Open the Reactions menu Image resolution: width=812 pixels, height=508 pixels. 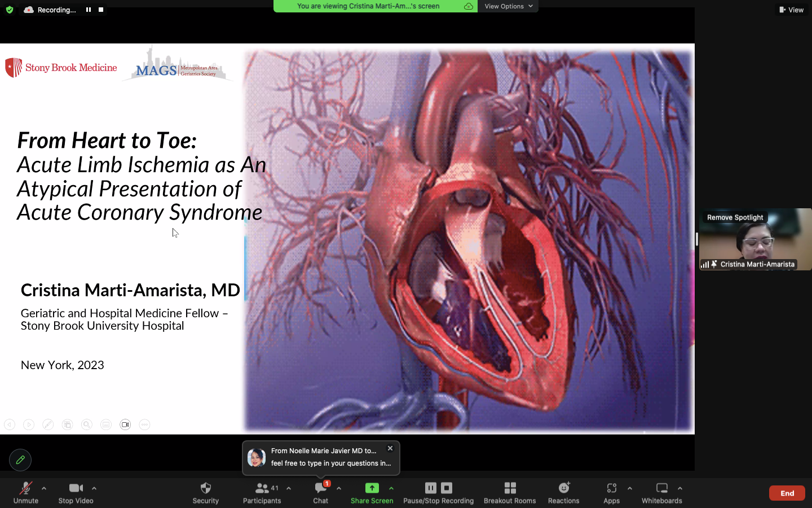point(564,493)
